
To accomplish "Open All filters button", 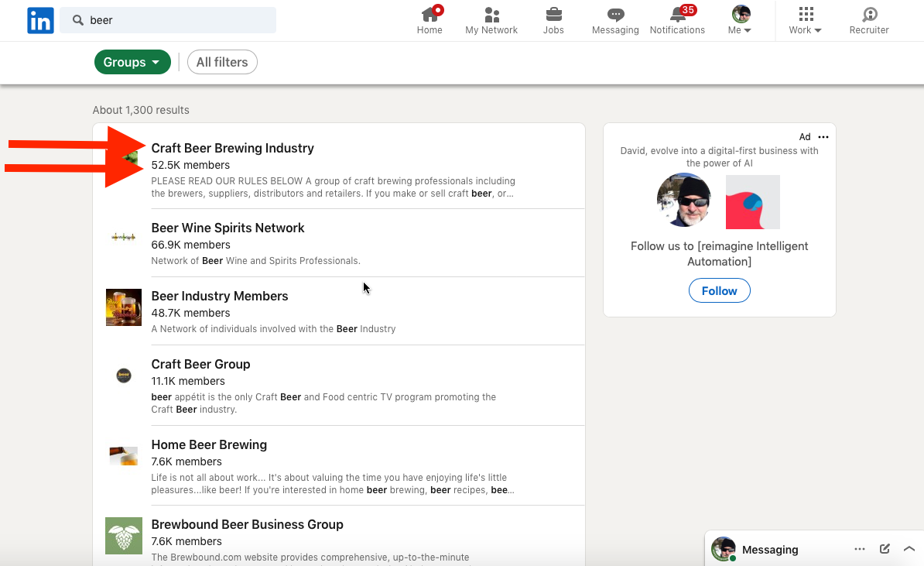I will point(222,62).
